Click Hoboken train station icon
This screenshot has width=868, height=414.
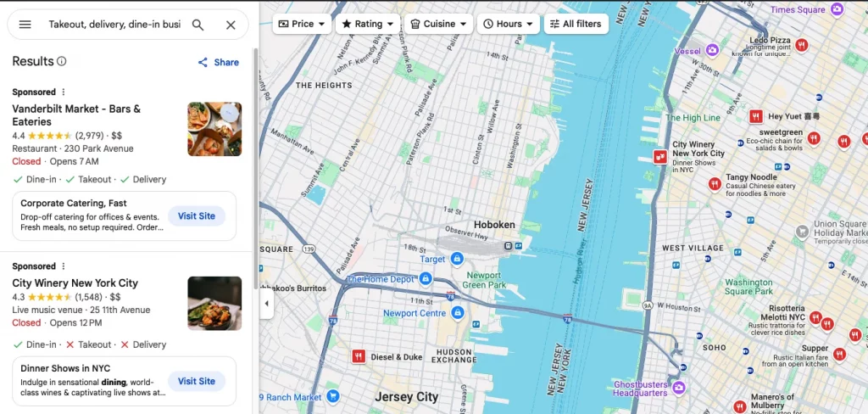[x=508, y=246]
